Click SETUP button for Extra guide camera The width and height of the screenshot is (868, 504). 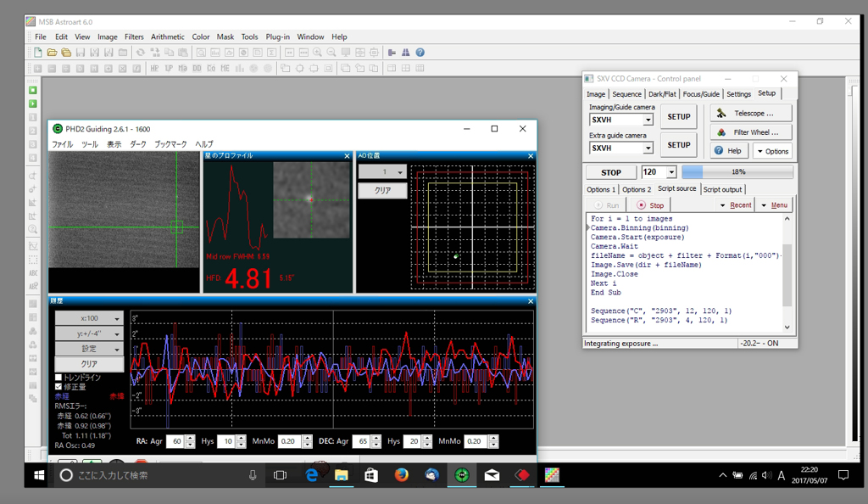point(679,145)
